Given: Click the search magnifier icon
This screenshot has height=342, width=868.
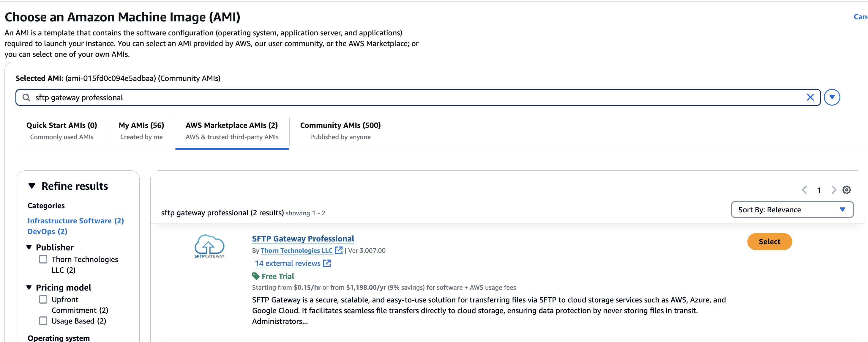Looking at the screenshot, I should [26, 97].
